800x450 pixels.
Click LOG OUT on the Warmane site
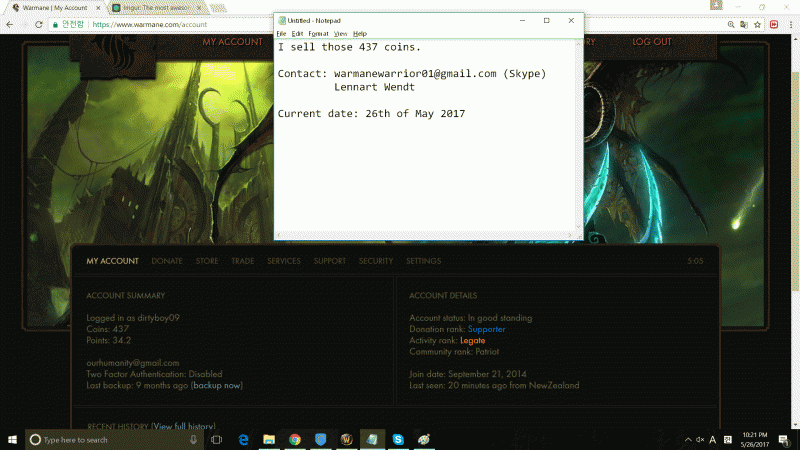[x=652, y=42]
